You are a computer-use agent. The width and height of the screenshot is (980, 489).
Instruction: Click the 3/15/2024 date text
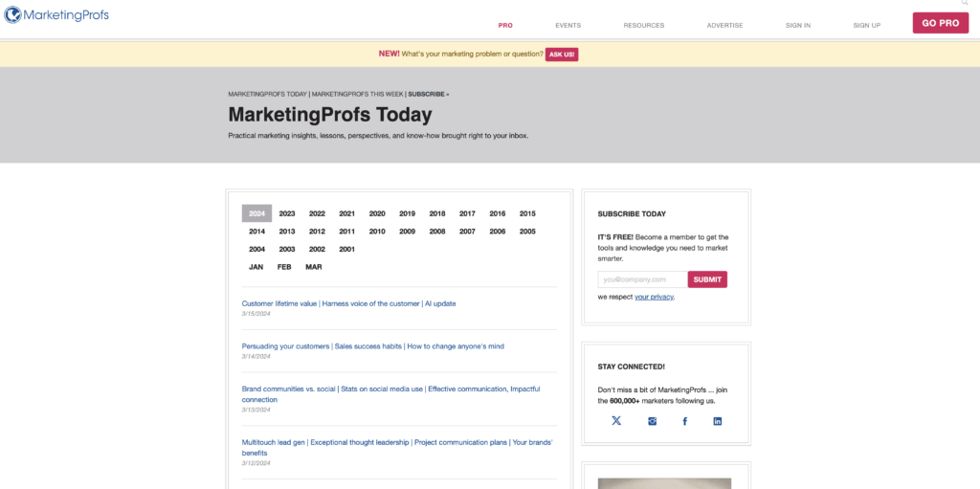pyautogui.click(x=256, y=313)
